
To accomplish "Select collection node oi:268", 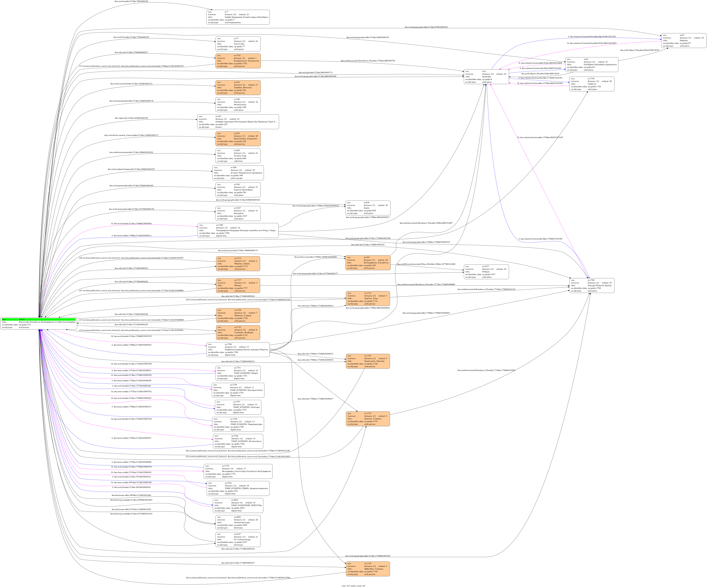I will (238, 156).
